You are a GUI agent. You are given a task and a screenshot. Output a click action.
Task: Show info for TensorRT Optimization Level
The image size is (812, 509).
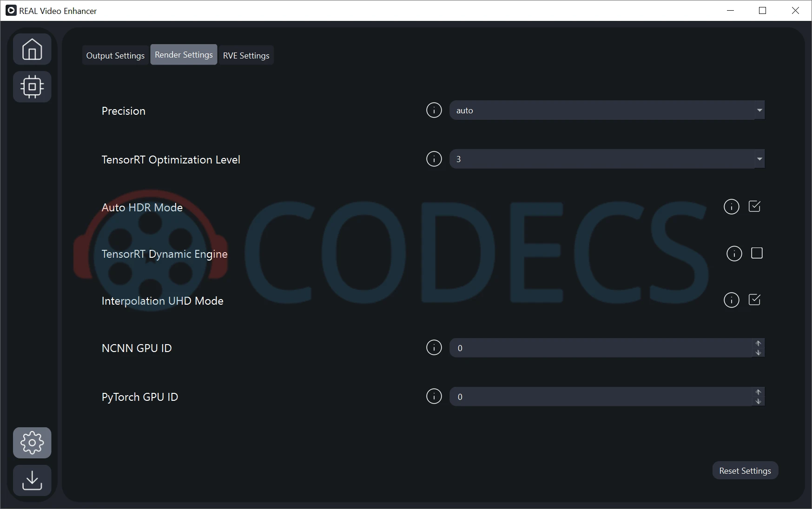(434, 159)
